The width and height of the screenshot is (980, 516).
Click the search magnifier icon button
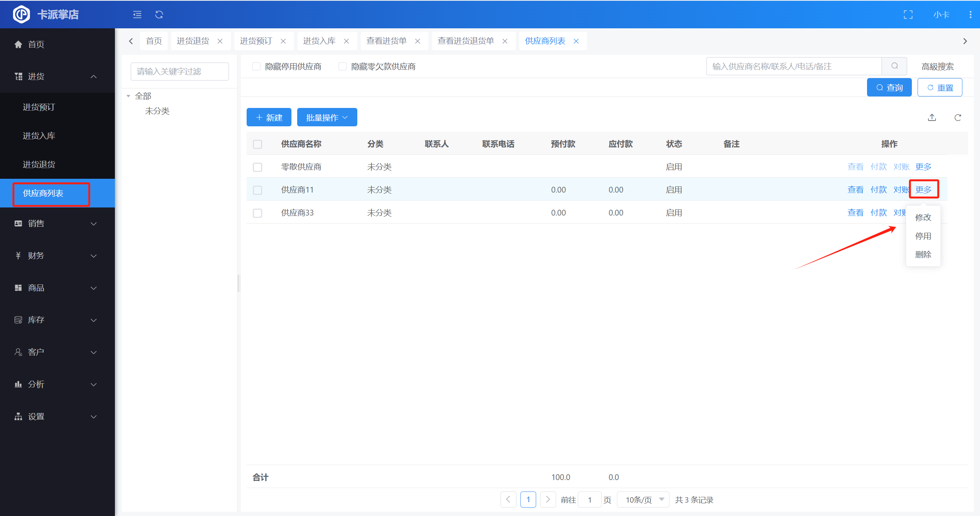tap(894, 66)
